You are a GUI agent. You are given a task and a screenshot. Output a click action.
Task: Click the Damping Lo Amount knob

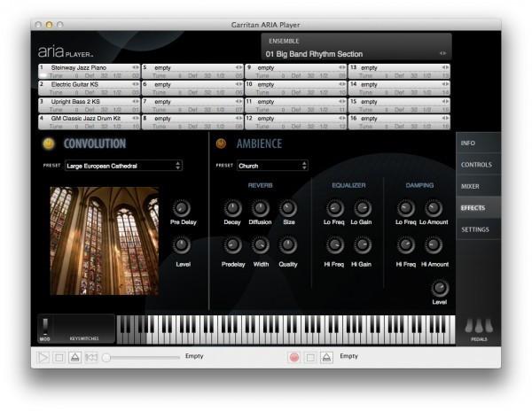point(434,208)
